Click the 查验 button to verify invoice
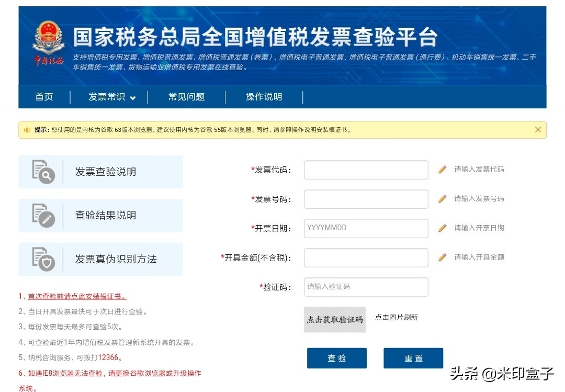565x392 pixels. point(336,358)
